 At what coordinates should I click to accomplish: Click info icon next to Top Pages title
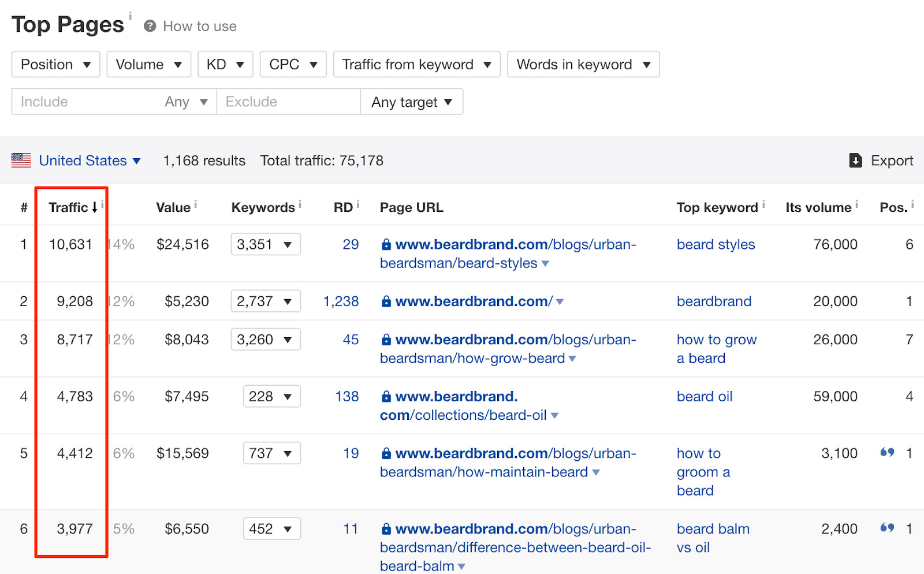pos(130,16)
